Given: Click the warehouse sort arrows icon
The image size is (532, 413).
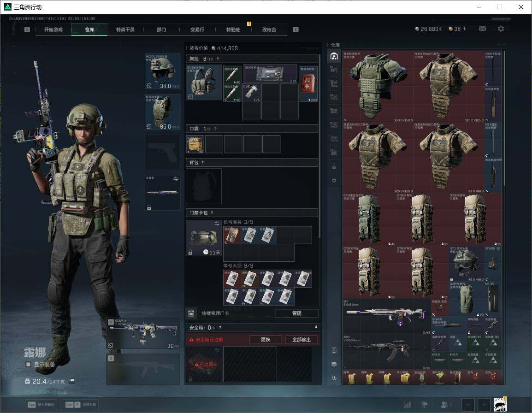Looking at the screenshot, I should click(334, 378).
